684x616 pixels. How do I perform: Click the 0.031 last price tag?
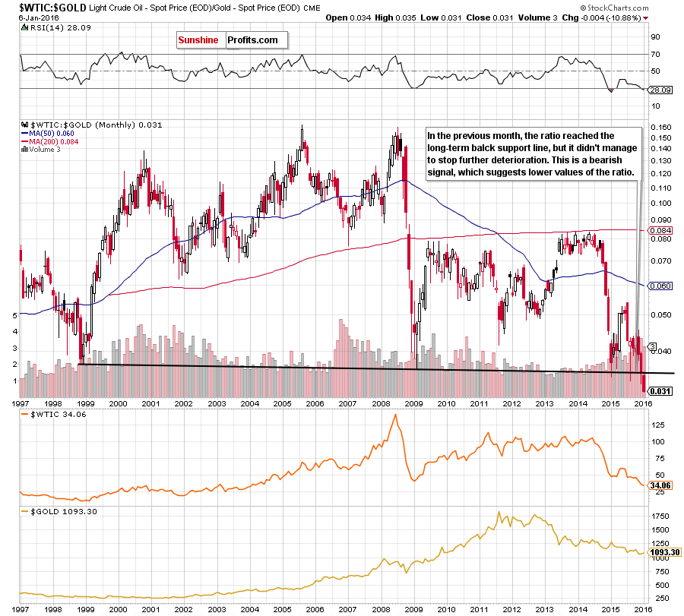click(x=660, y=391)
